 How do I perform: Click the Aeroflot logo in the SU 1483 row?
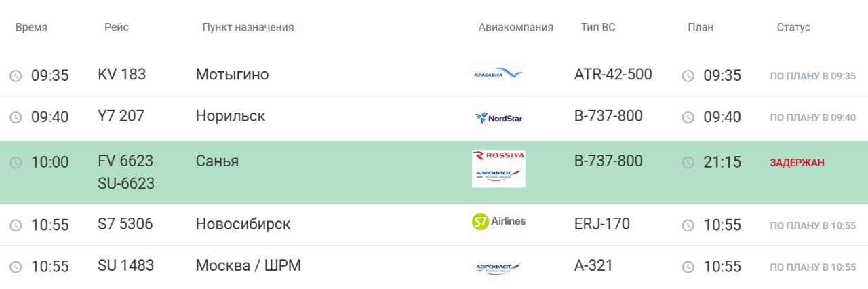coord(498,268)
